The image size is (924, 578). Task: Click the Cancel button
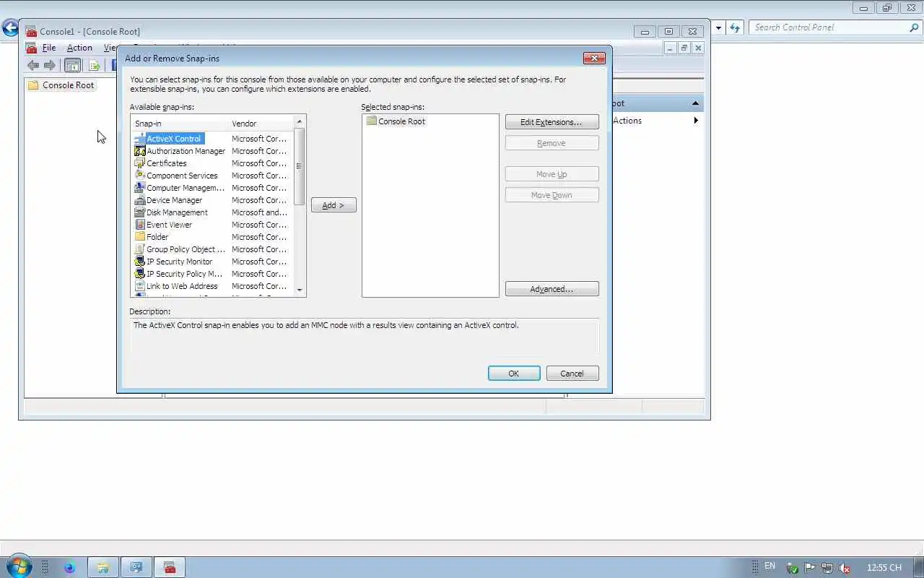(572, 374)
